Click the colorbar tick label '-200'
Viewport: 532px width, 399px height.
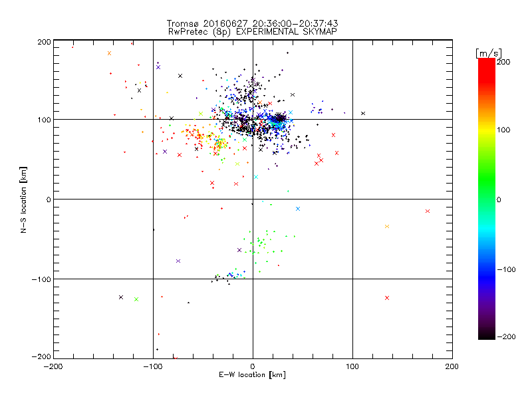point(506,336)
